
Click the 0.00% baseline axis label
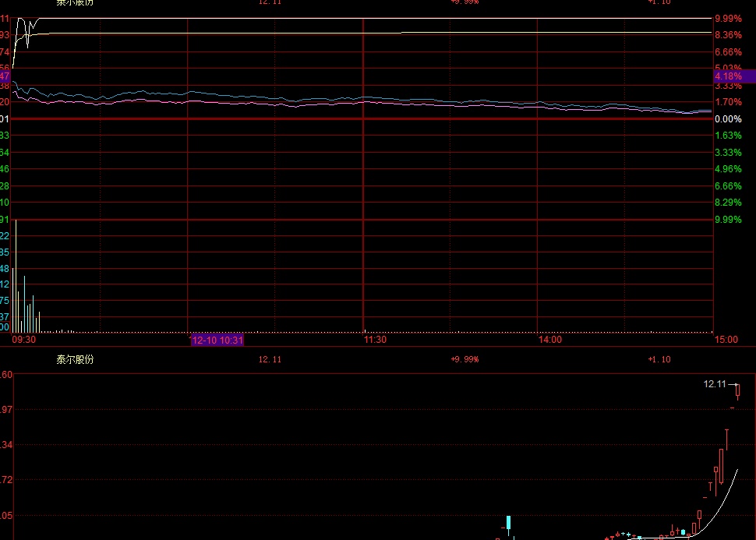tap(727, 118)
